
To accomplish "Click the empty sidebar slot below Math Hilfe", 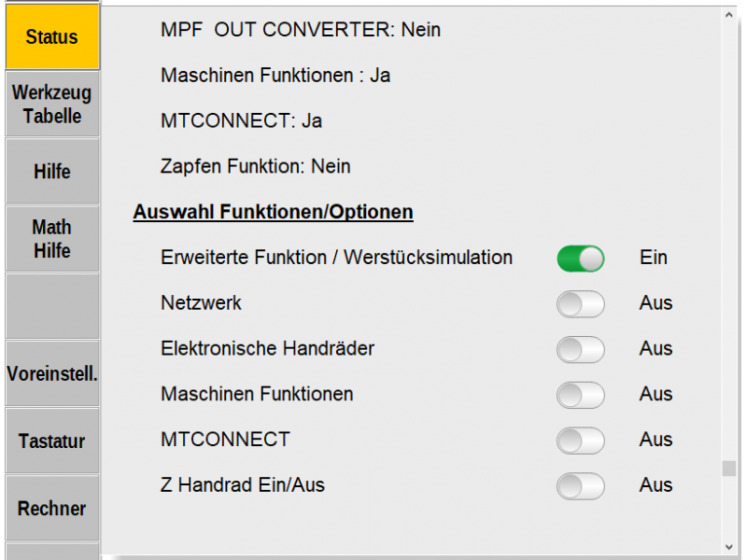I will pos(51,304).
